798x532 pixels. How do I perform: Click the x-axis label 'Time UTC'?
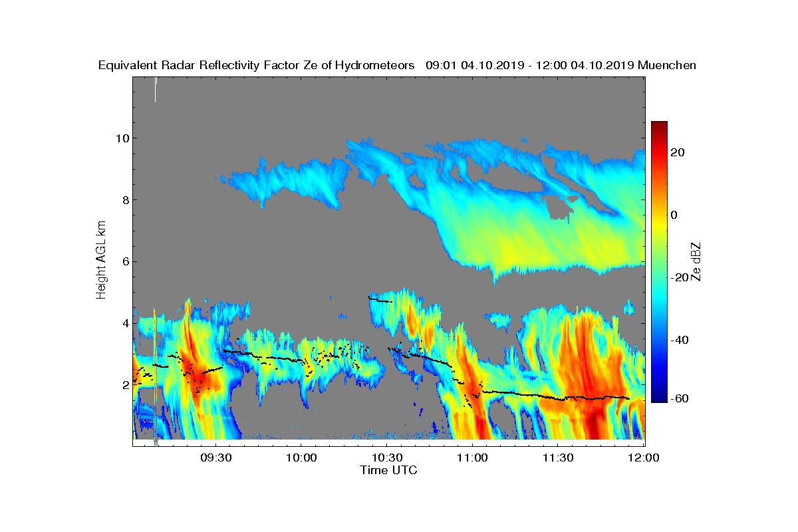pos(389,470)
